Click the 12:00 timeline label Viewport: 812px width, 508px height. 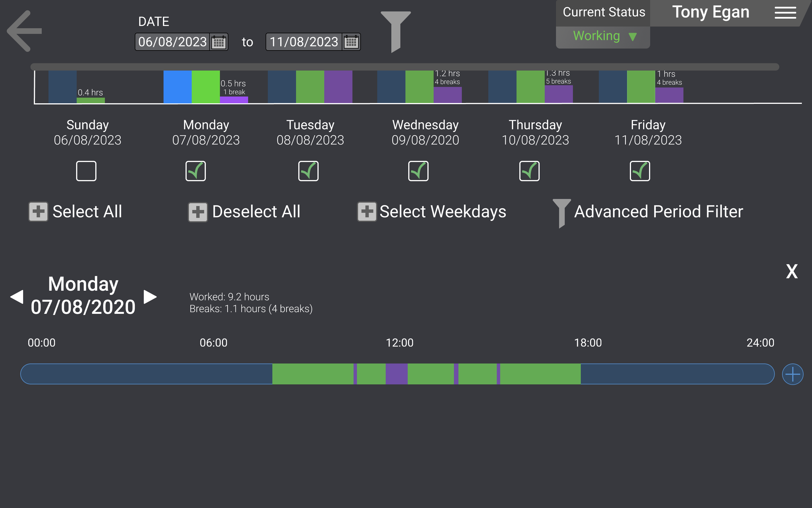tap(400, 343)
